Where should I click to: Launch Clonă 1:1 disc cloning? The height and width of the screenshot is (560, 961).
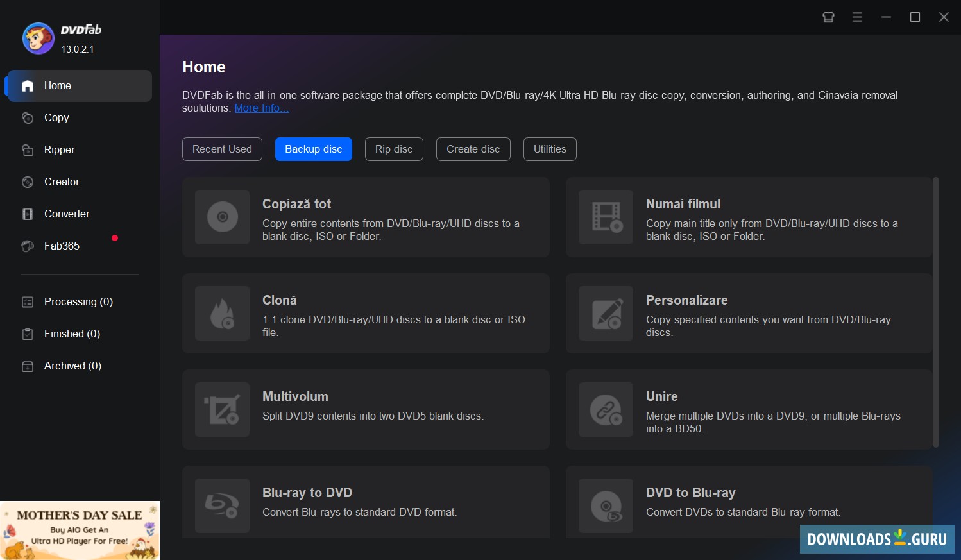coord(366,314)
